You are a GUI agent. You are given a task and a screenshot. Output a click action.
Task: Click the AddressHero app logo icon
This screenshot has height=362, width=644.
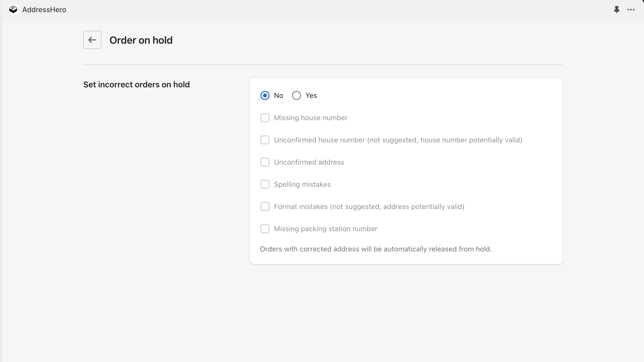13,10
